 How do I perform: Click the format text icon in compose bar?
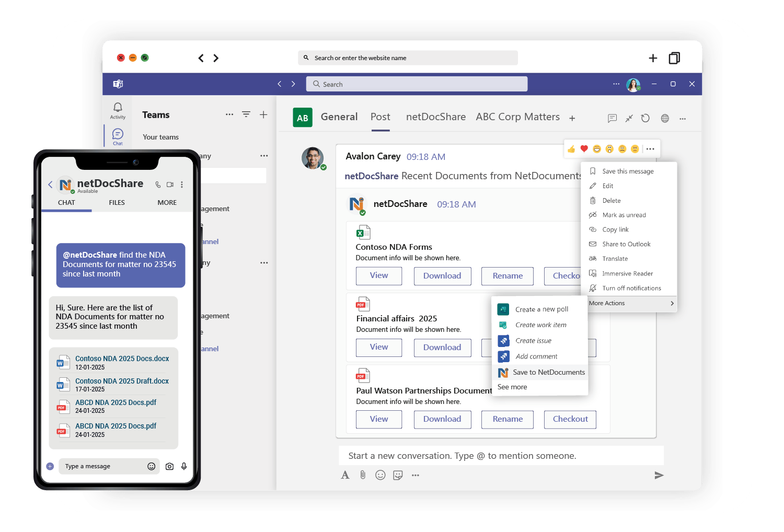coord(345,475)
